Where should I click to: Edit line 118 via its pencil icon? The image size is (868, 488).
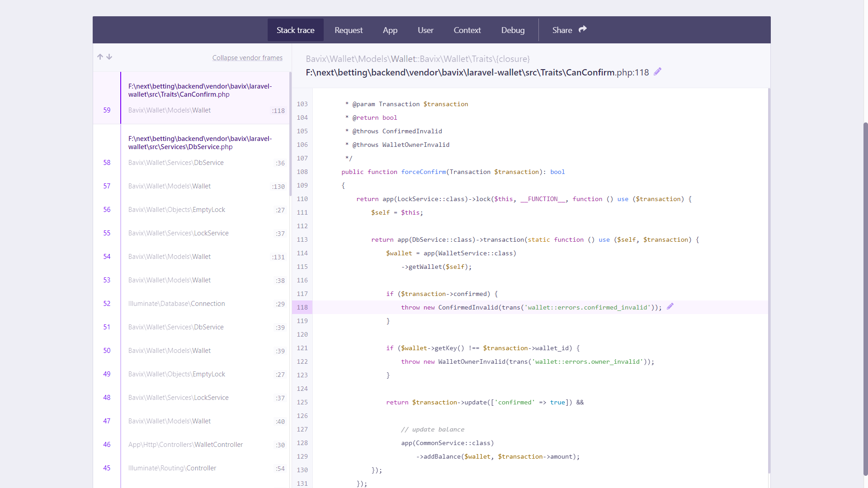point(670,306)
